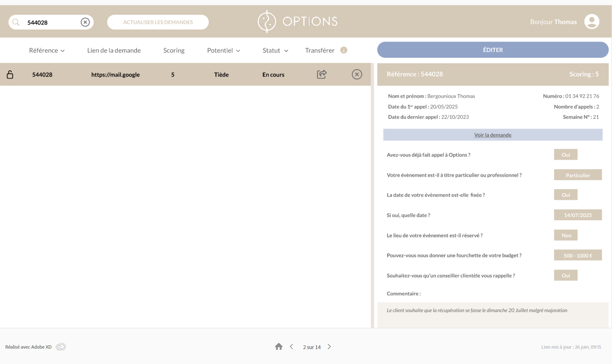Go to the previous page arrow

(292, 347)
